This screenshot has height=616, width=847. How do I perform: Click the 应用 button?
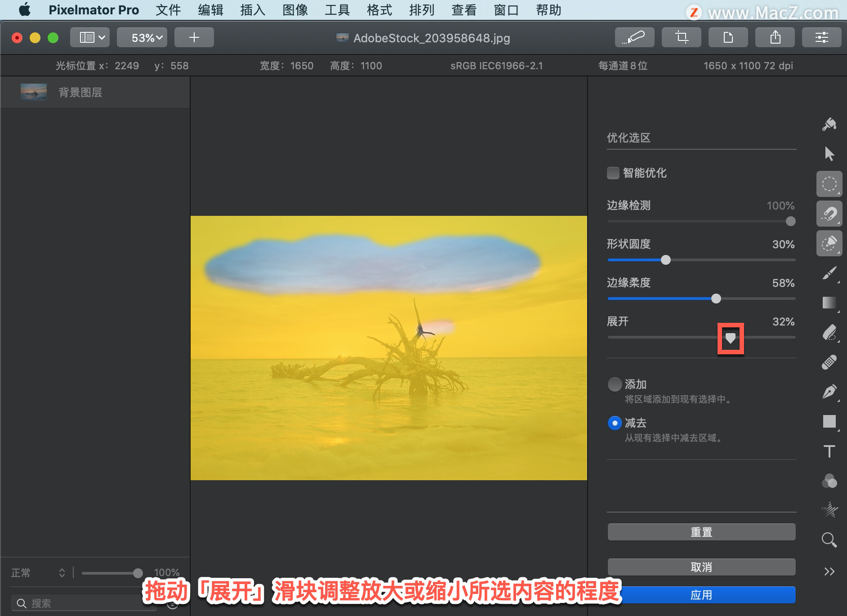click(x=701, y=595)
